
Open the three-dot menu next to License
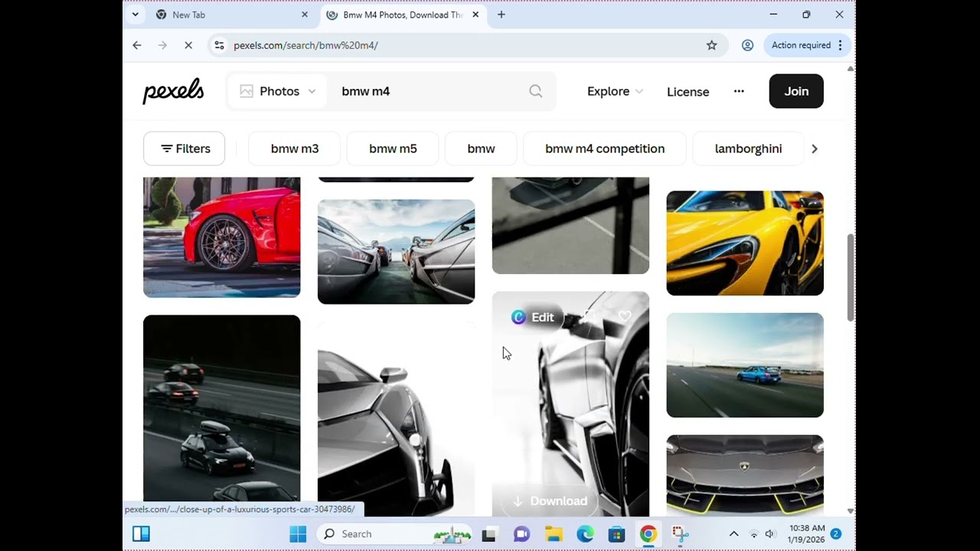pos(739,91)
